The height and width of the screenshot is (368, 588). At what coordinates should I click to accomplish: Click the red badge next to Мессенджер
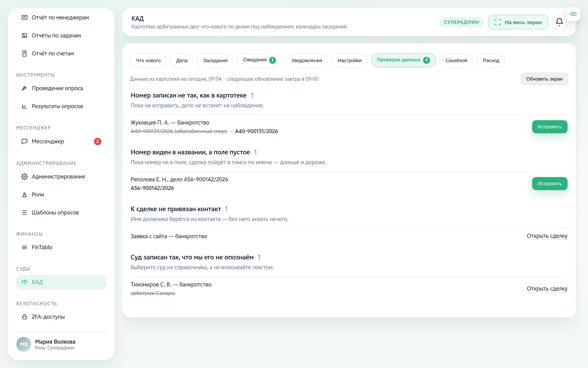point(97,141)
